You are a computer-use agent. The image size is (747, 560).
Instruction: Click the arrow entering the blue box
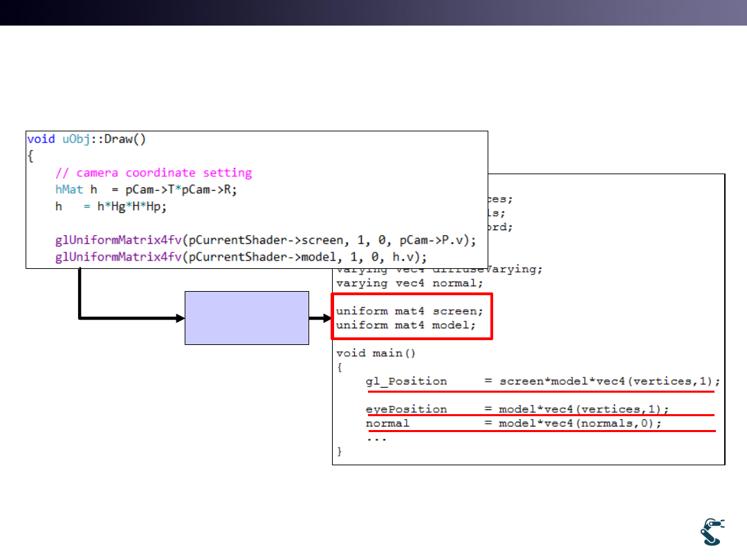pyautogui.click(x=131, y=318)
